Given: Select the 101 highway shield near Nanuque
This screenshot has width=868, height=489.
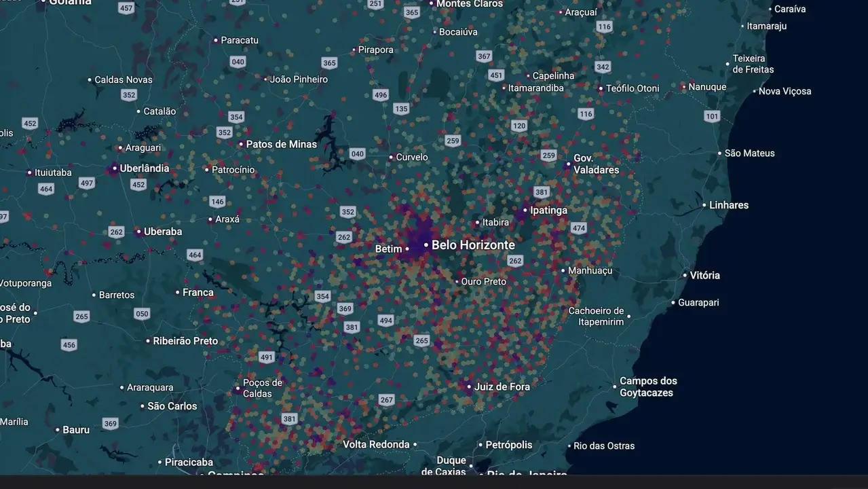Looking at the screenshot, I should pyautogui.click(x=712, y=116).
